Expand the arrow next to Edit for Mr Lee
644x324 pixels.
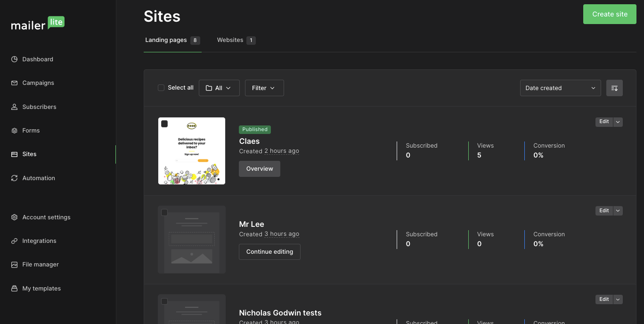[618, 211]
